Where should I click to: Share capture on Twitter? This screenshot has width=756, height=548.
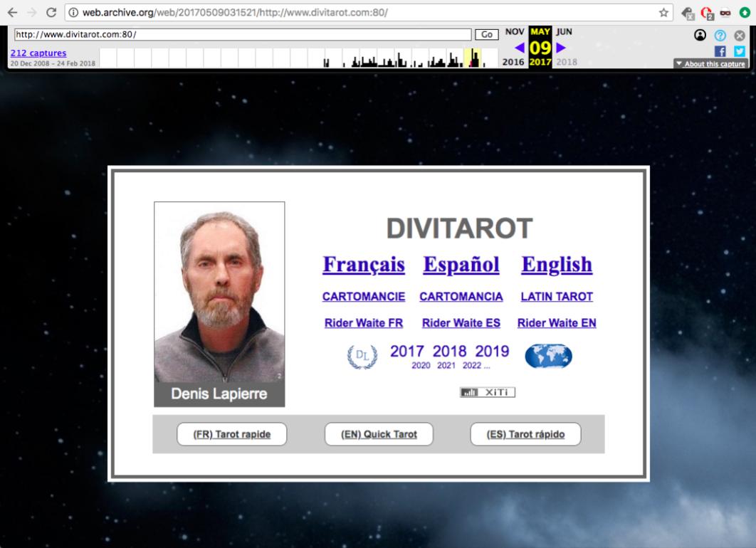[x=740, y=51]
